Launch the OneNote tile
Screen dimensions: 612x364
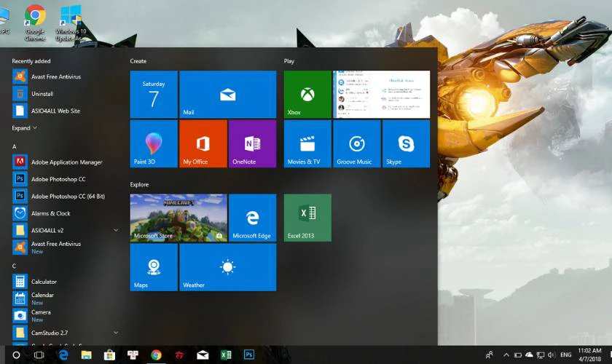click(x=253, y=144)
